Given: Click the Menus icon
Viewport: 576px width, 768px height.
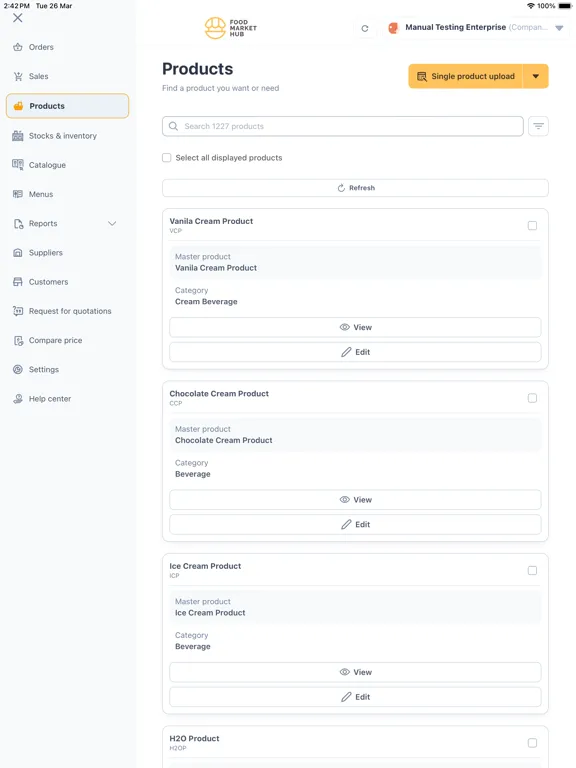Looking at the screenshot, I should (x=18, y=194).
